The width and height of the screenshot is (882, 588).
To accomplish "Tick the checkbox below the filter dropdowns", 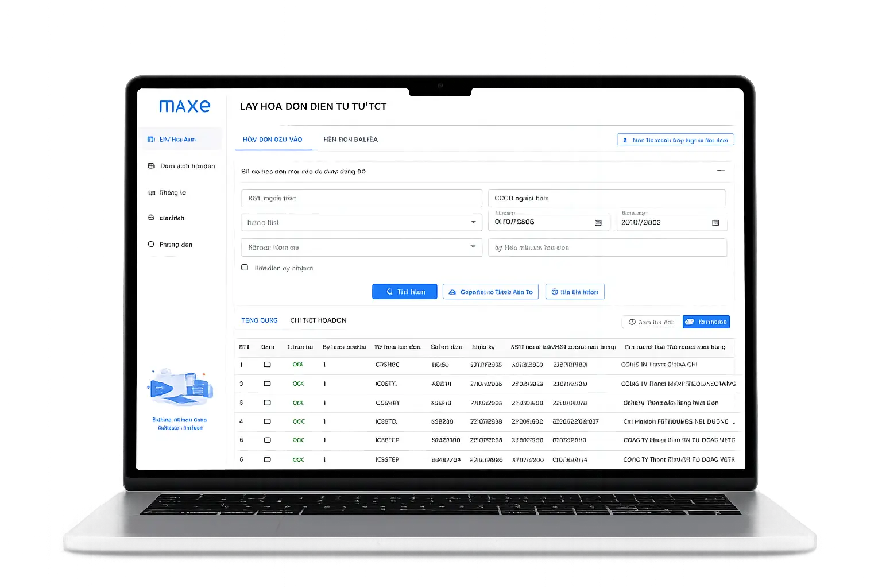I will tap(245, 268).
